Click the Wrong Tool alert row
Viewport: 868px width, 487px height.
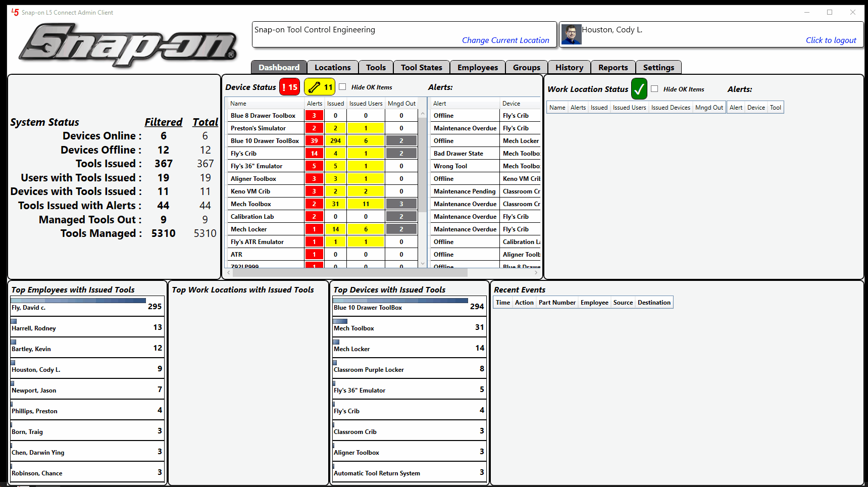(486, 166)
